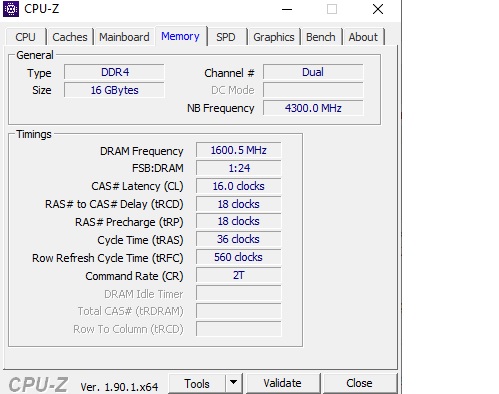Select the Mainboard tab
499x394 pixels.
coord(124,37)
